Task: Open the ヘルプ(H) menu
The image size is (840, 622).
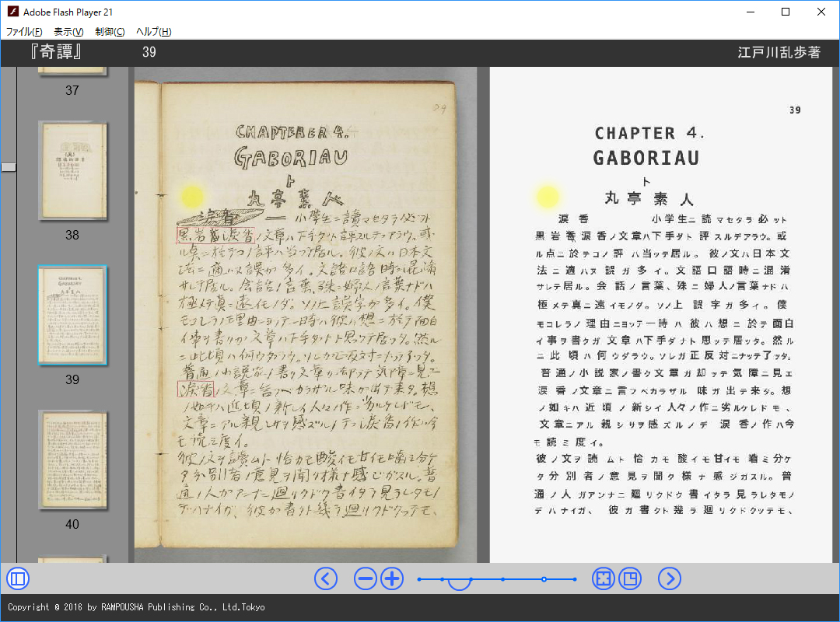Action: pos(154,32)
